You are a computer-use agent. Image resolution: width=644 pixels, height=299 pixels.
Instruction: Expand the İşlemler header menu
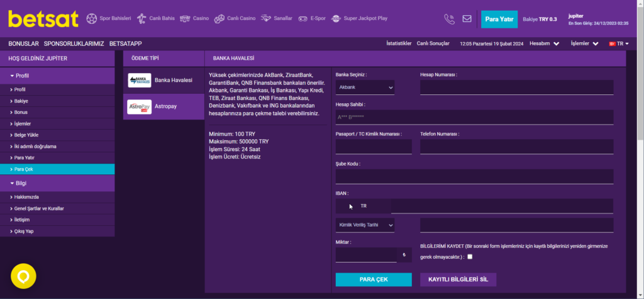click(584, 43)
